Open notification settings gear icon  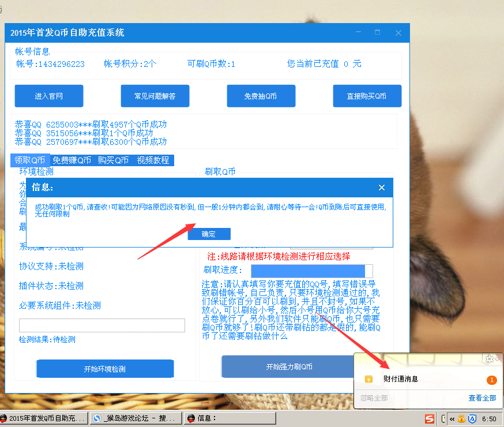[x=490, y=358]
